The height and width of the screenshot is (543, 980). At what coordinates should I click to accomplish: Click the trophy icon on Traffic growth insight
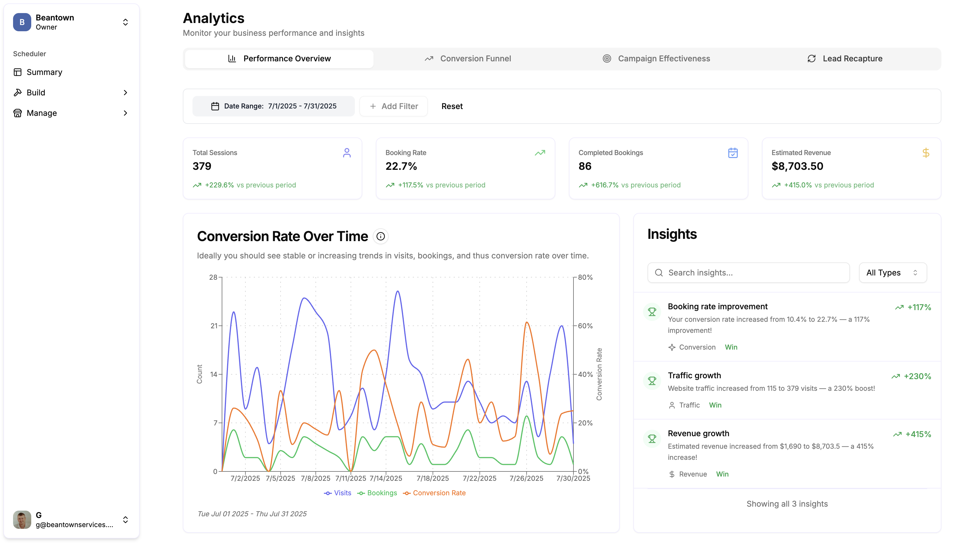(652, 380)
